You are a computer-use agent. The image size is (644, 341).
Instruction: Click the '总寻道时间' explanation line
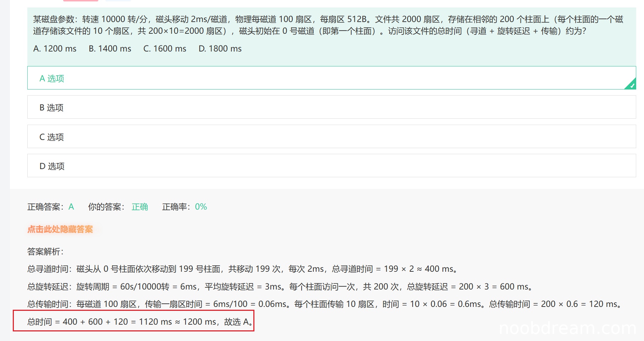(242, 269)
